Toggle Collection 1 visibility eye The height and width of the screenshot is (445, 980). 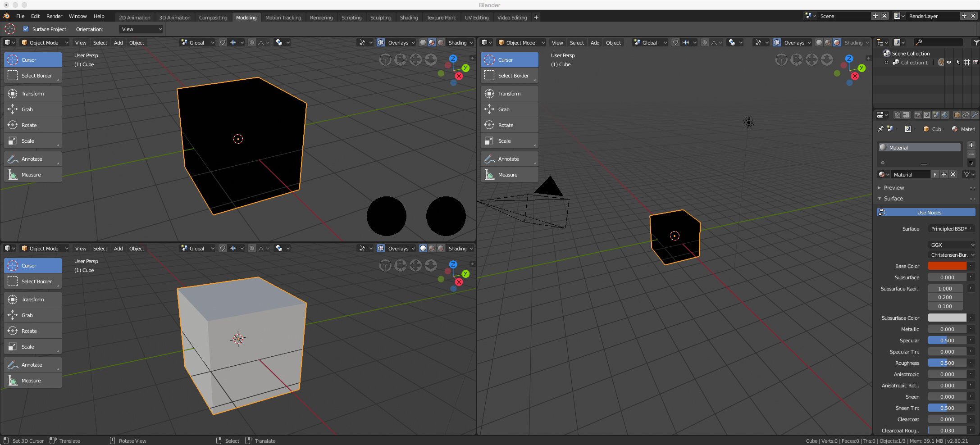click(x=949, y=63)
